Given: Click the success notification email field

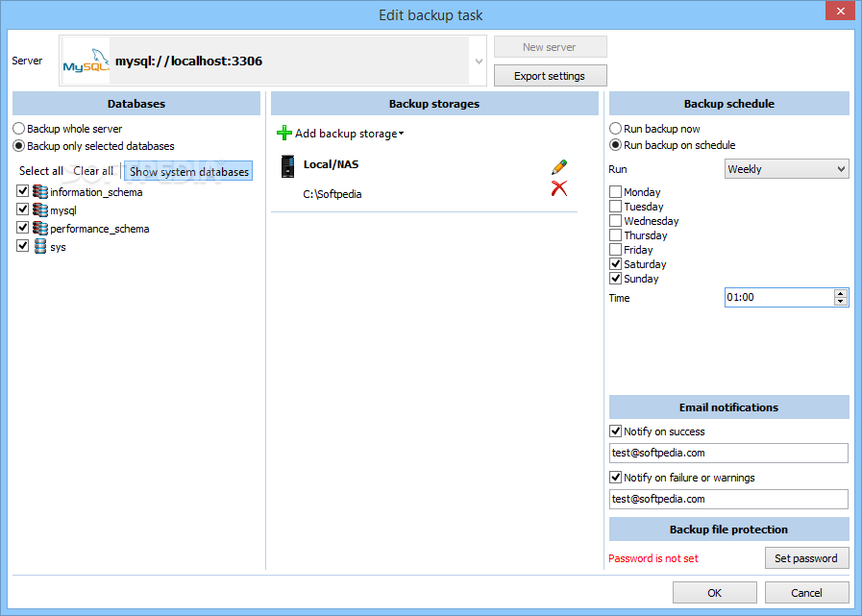Looking at the screenshot, I should (x=728, y=454).
